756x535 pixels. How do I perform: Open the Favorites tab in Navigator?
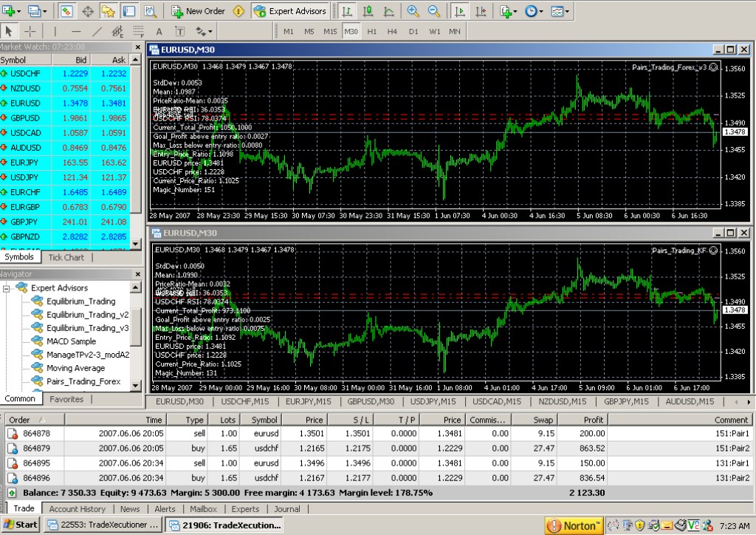(66, 399)
